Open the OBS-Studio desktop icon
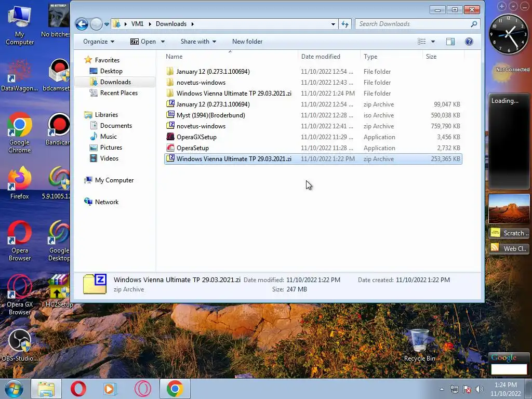The width and height of the screenshot is (532, 399). pyautogui.click(x=19, y=345)
